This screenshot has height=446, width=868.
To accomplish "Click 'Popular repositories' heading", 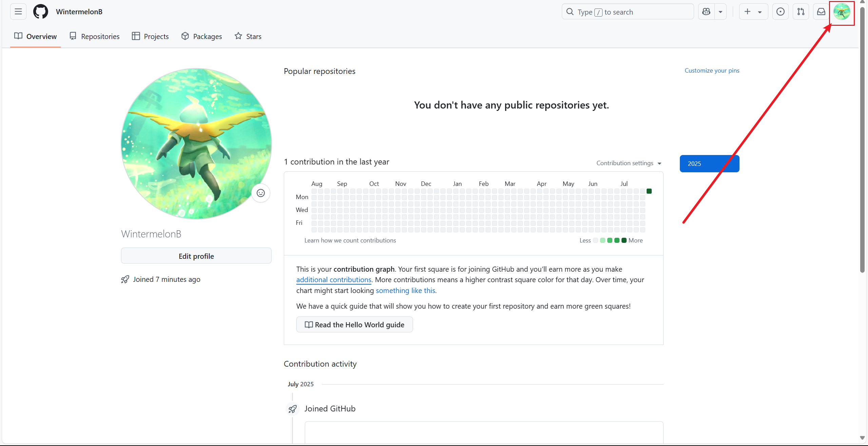I will (319, 71).
